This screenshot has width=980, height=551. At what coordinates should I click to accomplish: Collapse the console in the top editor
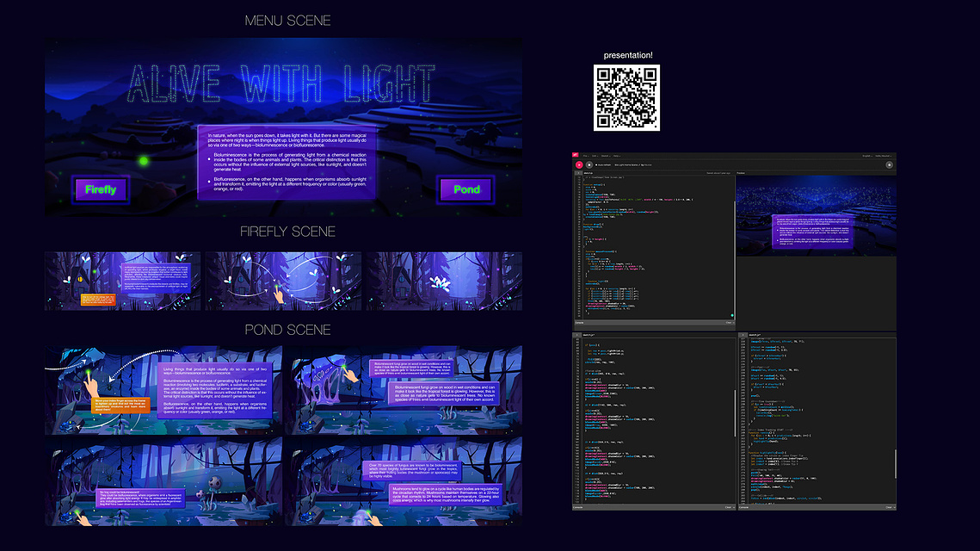coord(733,323)
